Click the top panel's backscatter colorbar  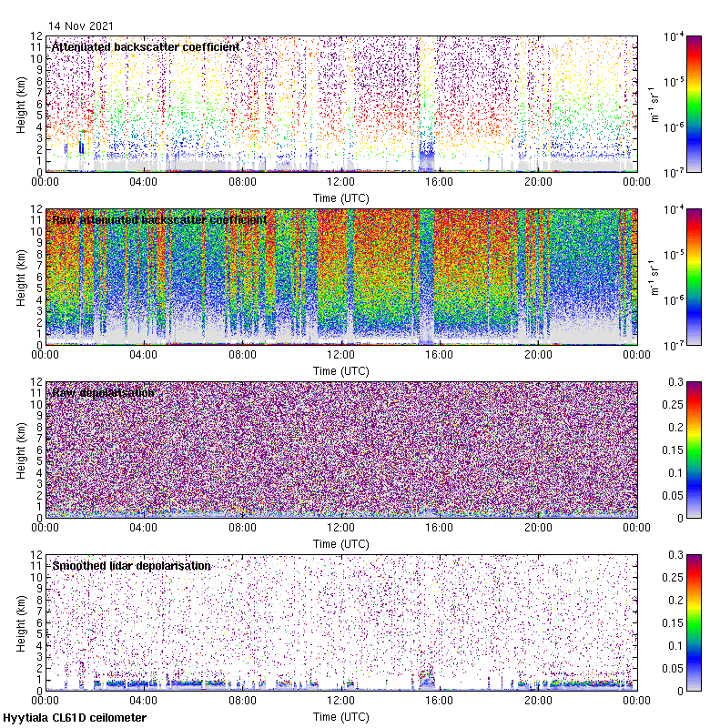(x=668, y=103)
